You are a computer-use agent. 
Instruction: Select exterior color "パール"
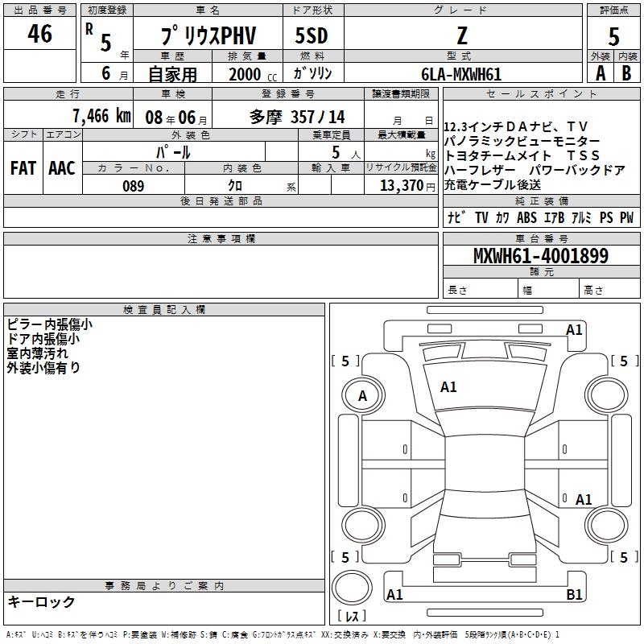point(173,152)
